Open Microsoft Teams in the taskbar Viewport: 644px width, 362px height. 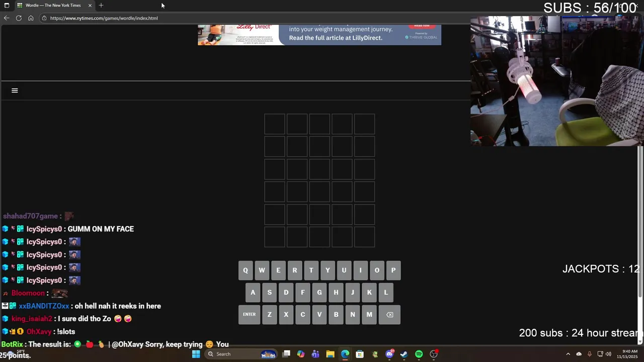(315, 354)
